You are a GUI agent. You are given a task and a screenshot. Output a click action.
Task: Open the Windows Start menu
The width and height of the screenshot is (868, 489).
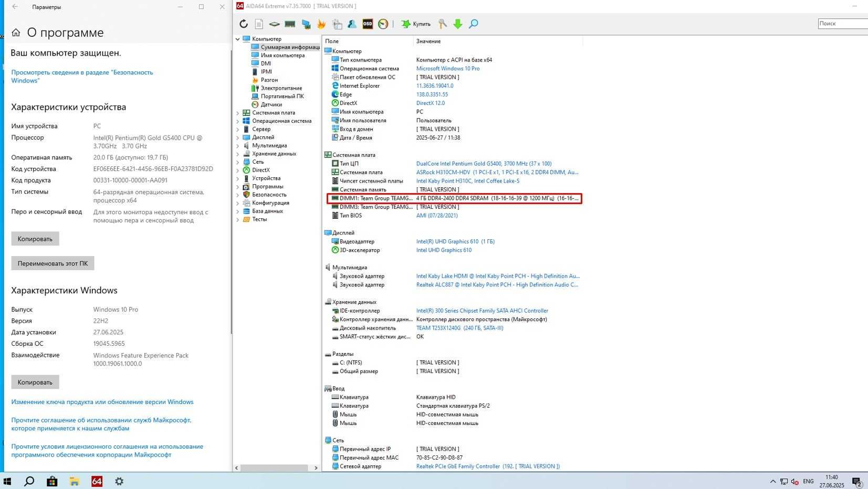point(7,481)
